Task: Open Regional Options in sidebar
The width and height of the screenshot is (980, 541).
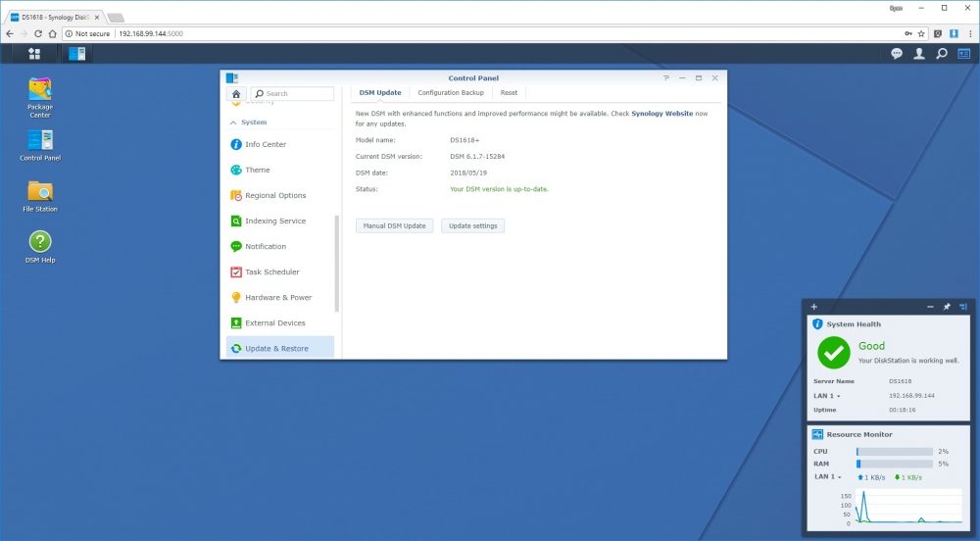Action: tap(279, 196)
